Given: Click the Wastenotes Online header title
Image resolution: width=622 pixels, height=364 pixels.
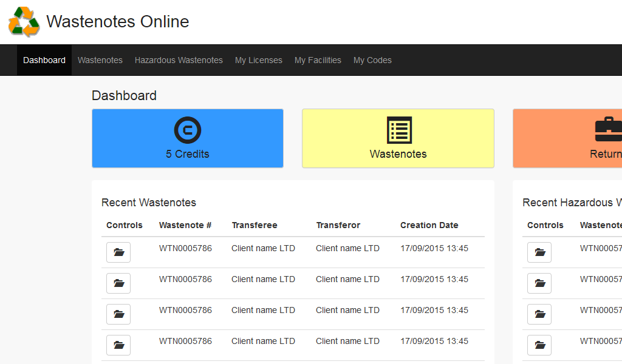Looking at the screenshot, I should (x=118, y=21).
